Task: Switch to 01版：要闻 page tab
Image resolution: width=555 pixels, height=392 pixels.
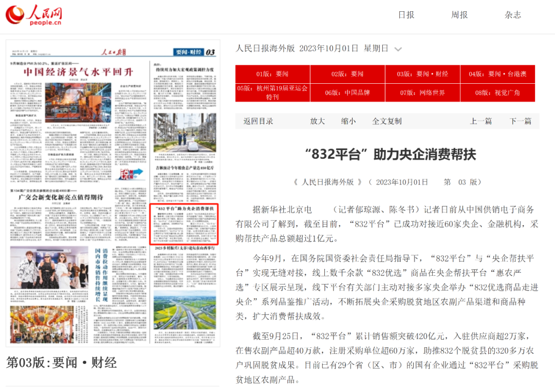Action: (x=272, y=74)
